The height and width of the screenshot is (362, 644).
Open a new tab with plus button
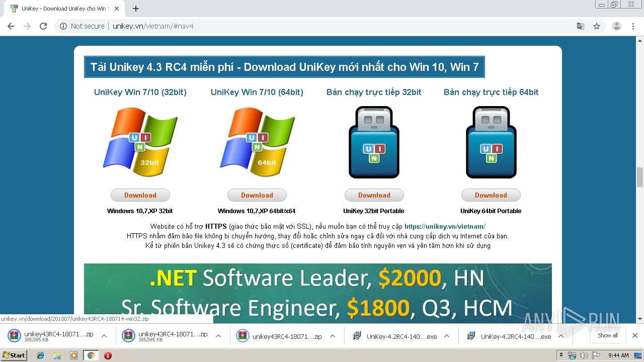pos(136,9)
